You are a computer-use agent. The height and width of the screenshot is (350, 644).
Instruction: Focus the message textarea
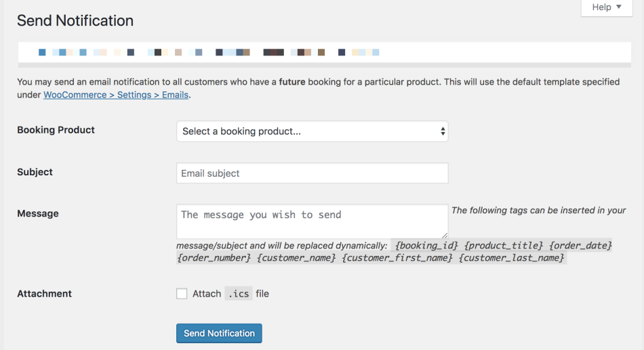tap(312, 221)
